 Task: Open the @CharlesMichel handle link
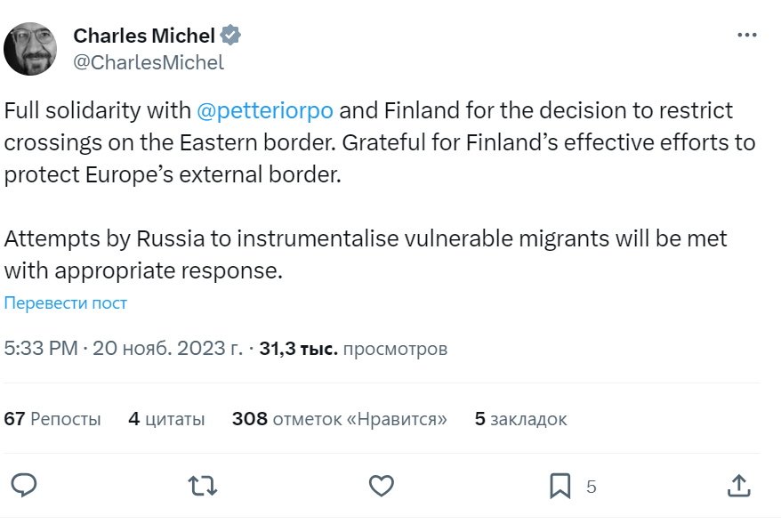[x=149, y=62]
